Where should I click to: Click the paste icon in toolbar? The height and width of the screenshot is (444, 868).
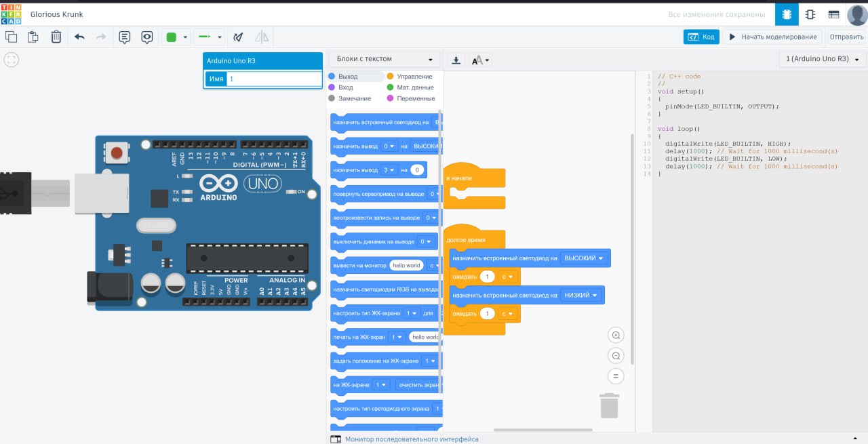pos(33,37)
